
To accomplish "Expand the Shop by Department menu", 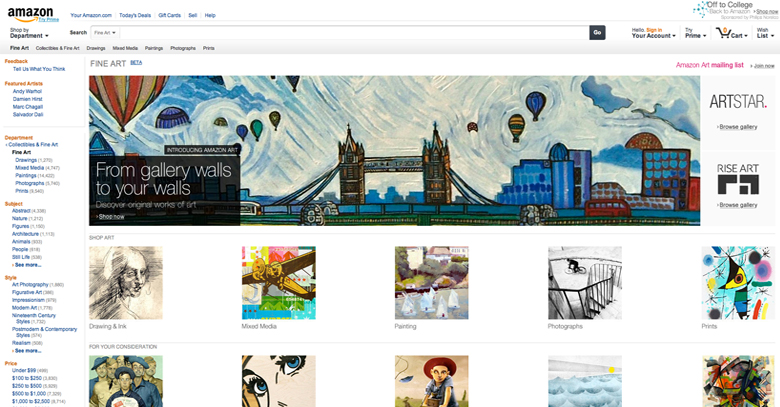I will tap(29, 33).
